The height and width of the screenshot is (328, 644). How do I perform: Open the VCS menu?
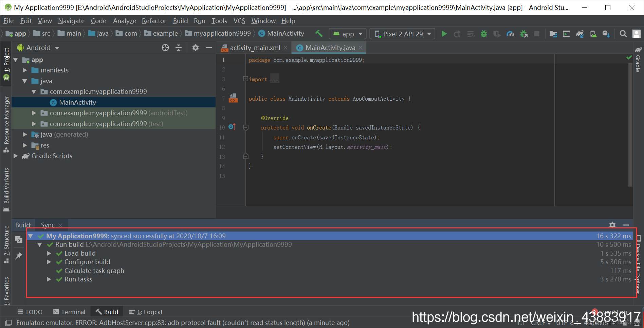(239, 21)
